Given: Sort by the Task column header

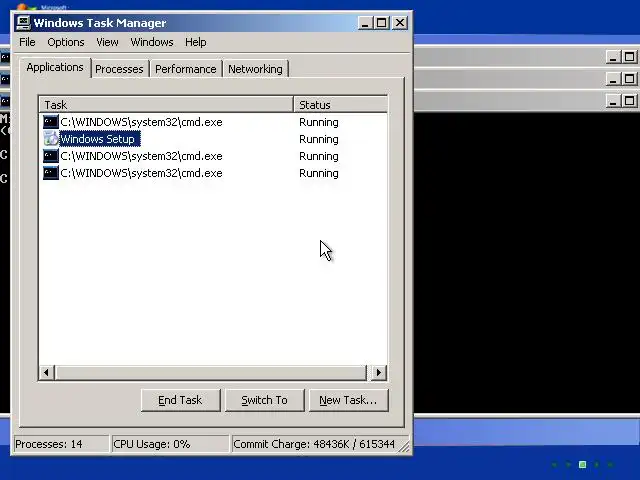Looking at the screenshot, I should [x=166, y=104].
